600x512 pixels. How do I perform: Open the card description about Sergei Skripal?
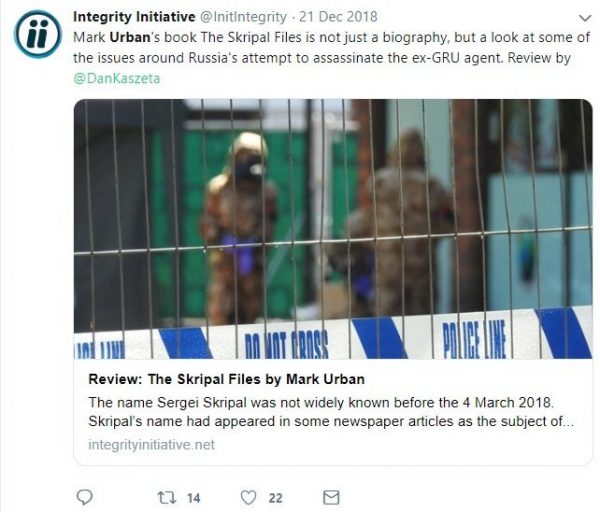click(331, 412)
